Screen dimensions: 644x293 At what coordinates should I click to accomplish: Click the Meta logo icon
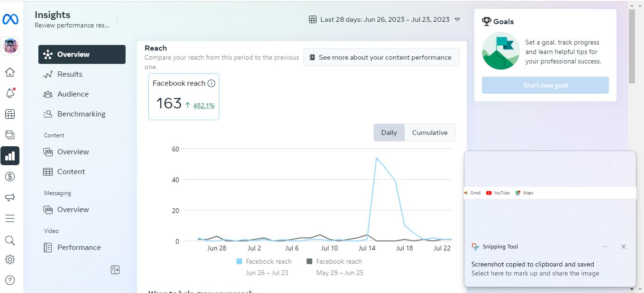10,19
